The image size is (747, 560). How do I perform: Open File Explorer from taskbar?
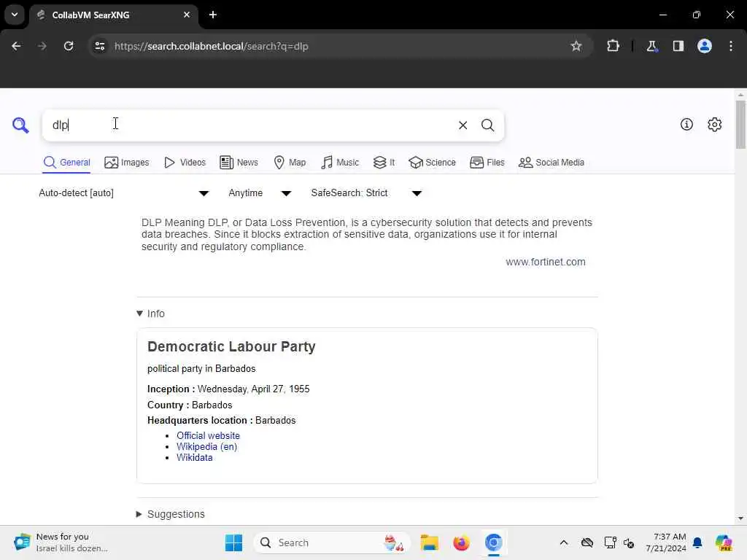pos(429,542)
